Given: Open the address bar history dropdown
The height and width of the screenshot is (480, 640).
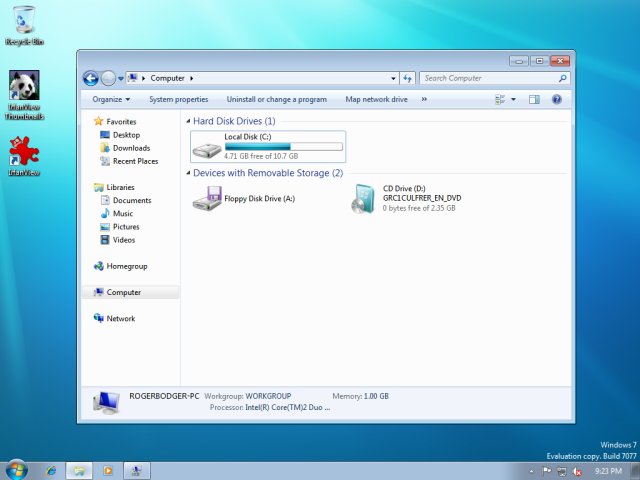Looking at the screenshot, I should tap(393, 78).
